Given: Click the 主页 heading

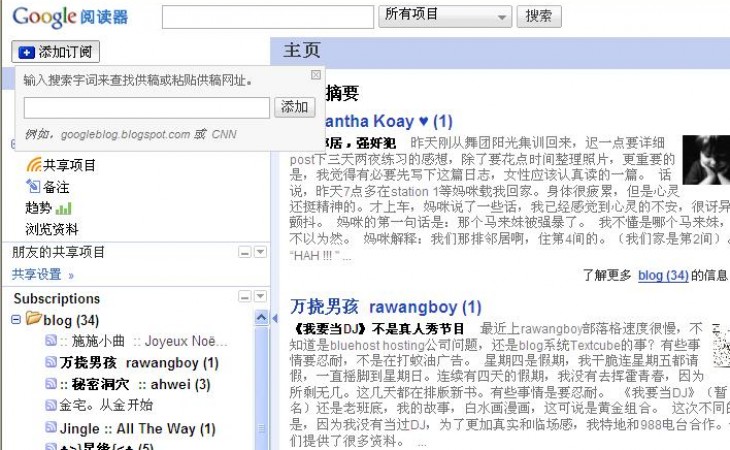Looking at the screenshot, I should [x=302, y=50].
